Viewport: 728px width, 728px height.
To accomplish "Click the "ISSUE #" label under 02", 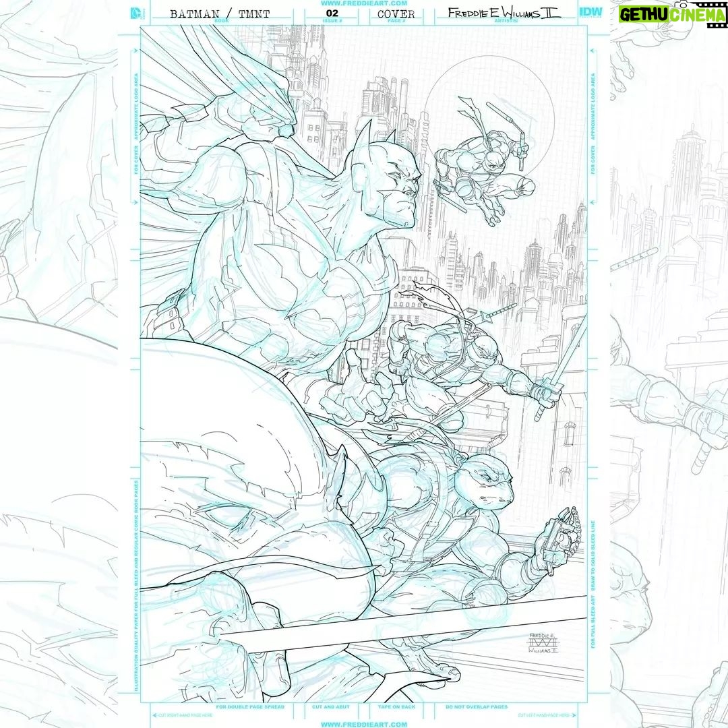I will tap(332, 22).
